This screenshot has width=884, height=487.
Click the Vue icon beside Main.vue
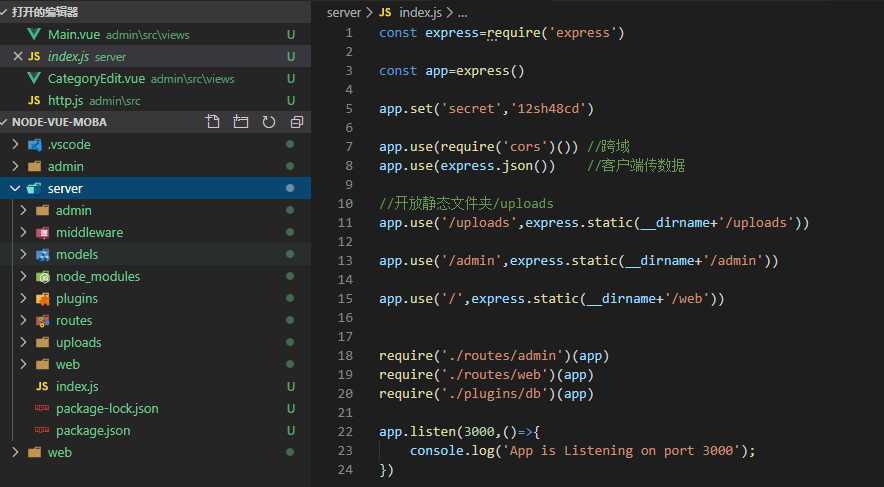click(34, 34)
